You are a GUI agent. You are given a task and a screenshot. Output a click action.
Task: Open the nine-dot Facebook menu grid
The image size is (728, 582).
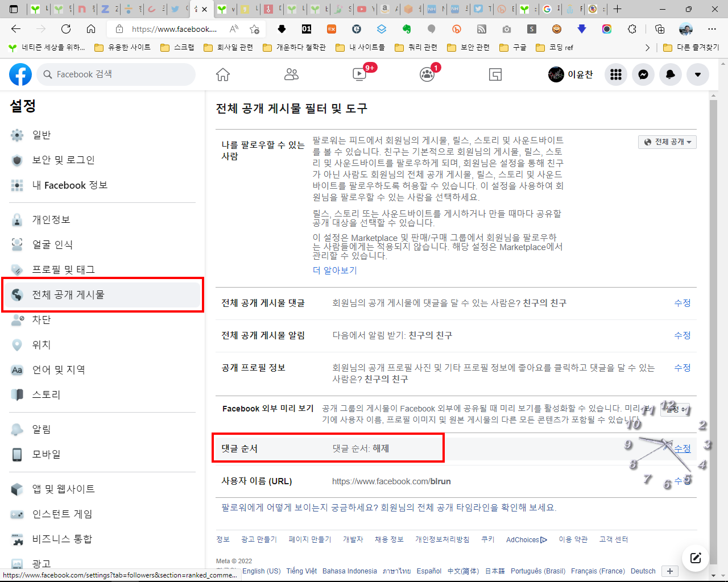pos(616,74)
